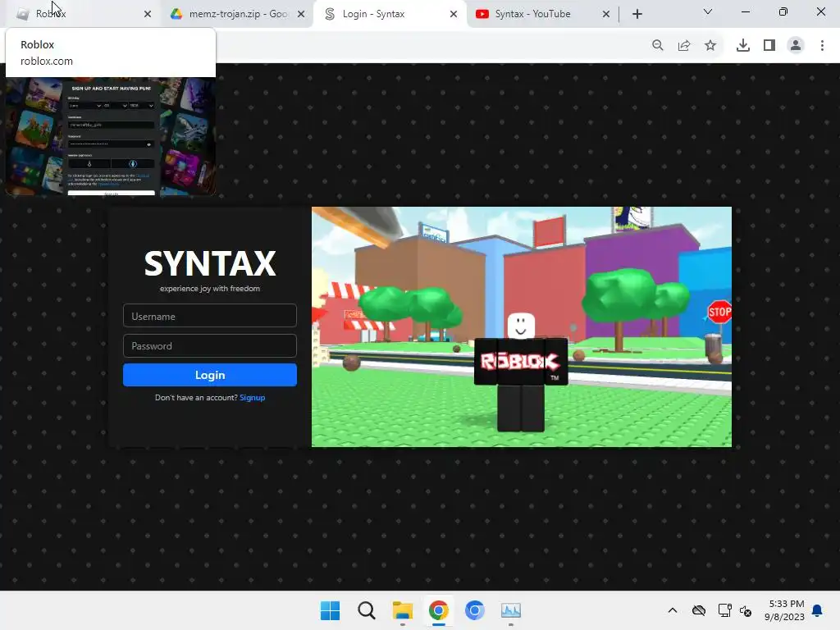Restore down the Chrome window

point(783,11)
